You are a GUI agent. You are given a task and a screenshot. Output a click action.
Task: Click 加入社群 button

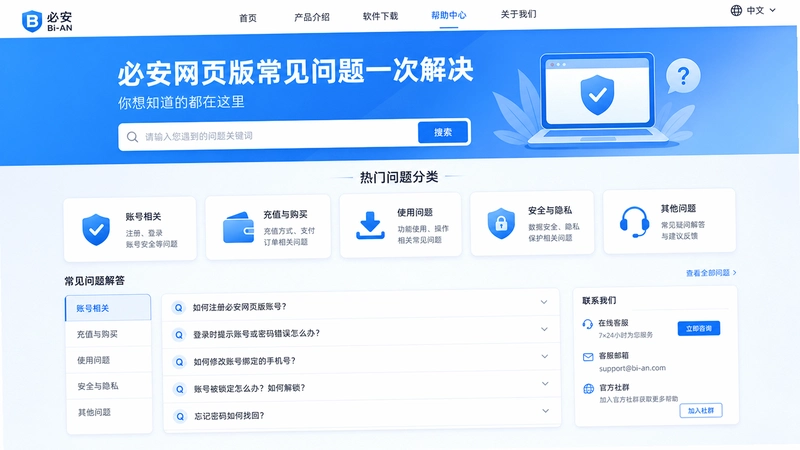[701, 410]
